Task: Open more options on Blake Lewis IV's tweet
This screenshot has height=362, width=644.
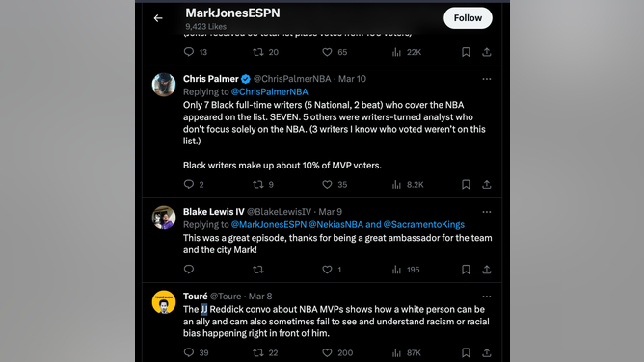Action: tap(487, 212)
